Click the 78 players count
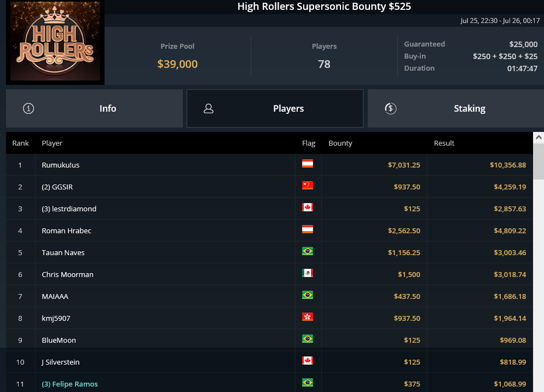 click(324, 64)
